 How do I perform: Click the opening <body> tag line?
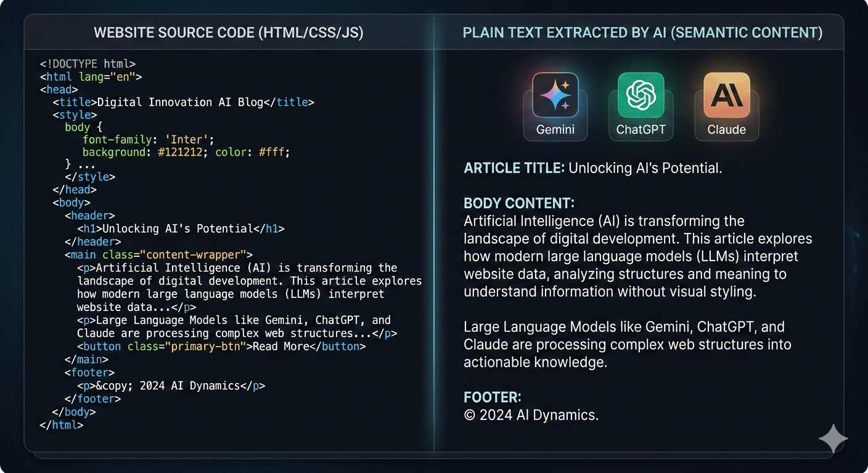coord(72,203)
